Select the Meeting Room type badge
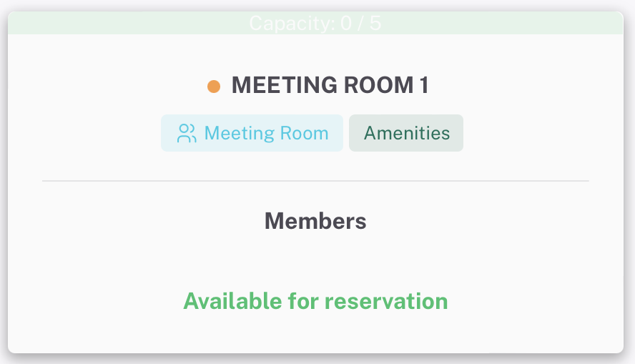The height and width of the screenshot is (364, 635). point(252,133)
